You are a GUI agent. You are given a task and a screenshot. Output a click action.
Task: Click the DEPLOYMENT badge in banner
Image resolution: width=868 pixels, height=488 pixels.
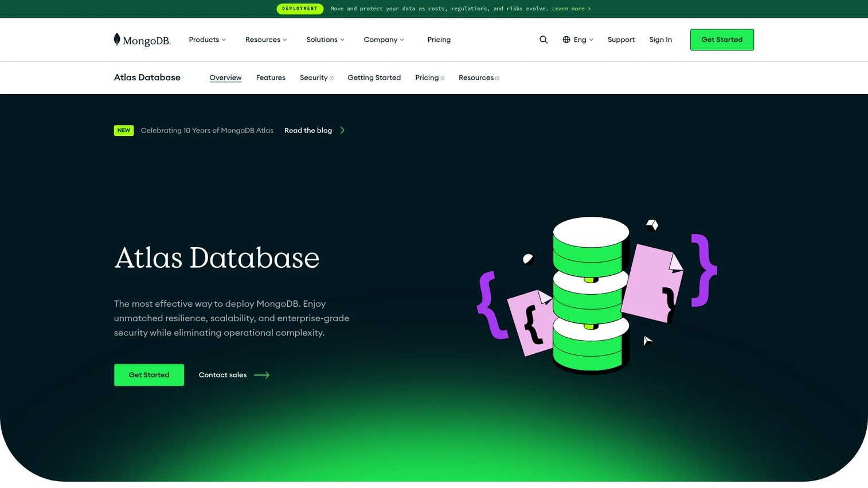click(300, 9)
